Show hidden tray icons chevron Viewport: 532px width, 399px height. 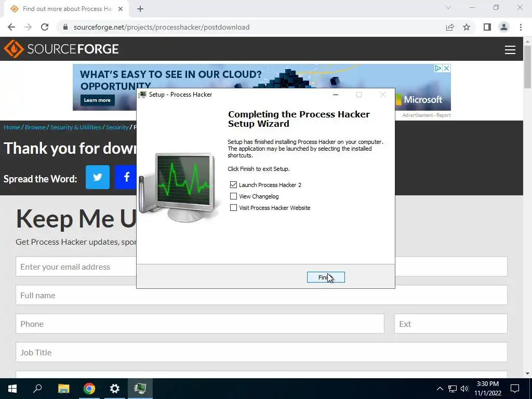pyautogui.click(x=440, y=389)
